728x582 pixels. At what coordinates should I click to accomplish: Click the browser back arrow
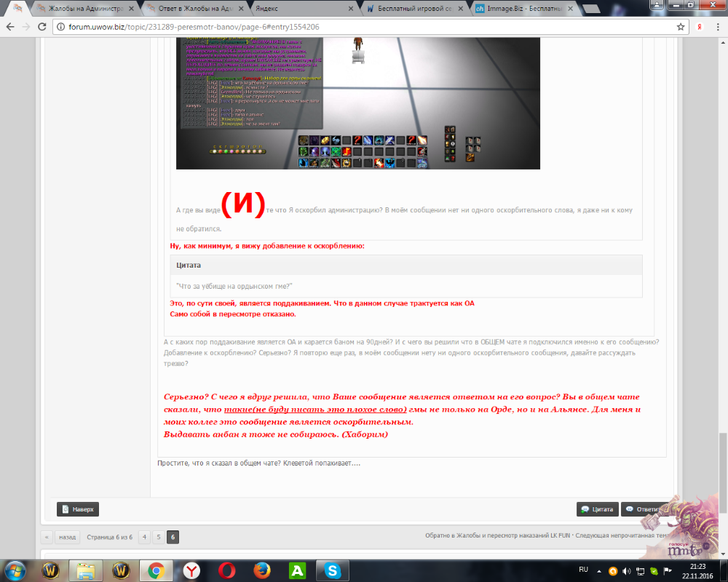coord(10,27)
